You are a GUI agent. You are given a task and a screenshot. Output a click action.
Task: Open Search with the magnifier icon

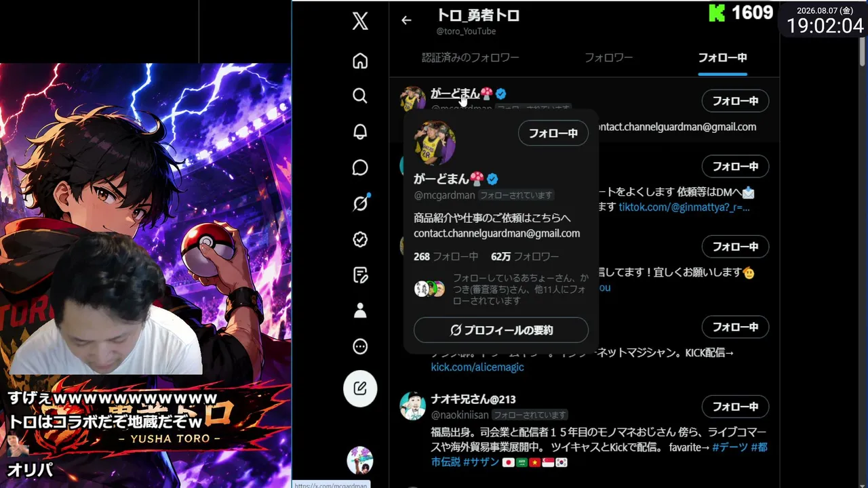(x=360, y=96)
